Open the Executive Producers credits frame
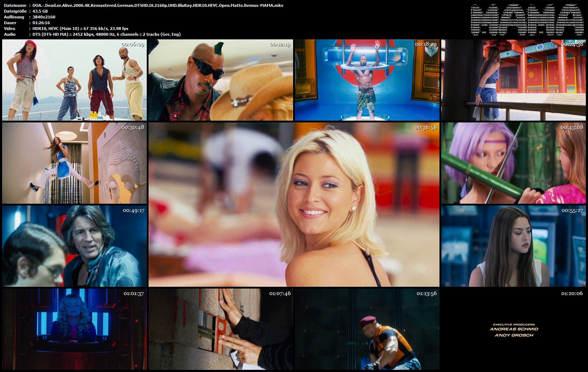 click(x=513, y=329)
